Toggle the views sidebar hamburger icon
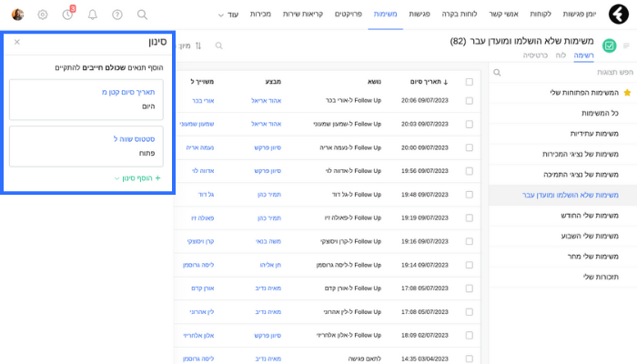Viewport: 637px width, 364px height. click(x=626, y=45)
